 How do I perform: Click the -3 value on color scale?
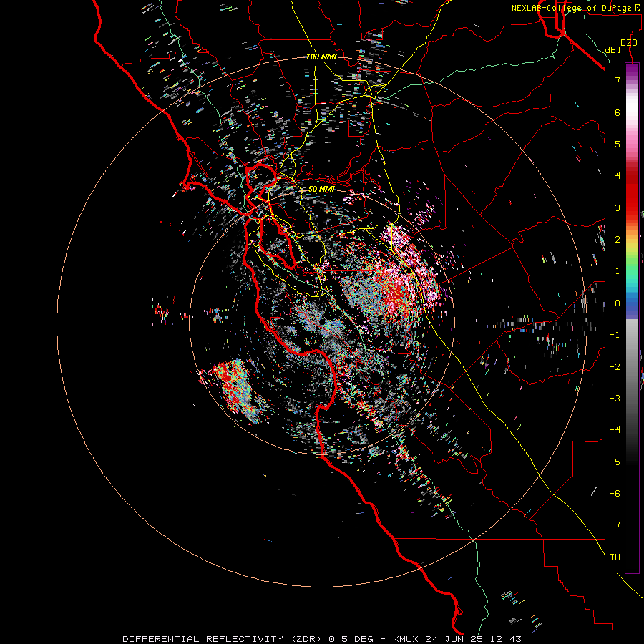(x=615, y=399)
